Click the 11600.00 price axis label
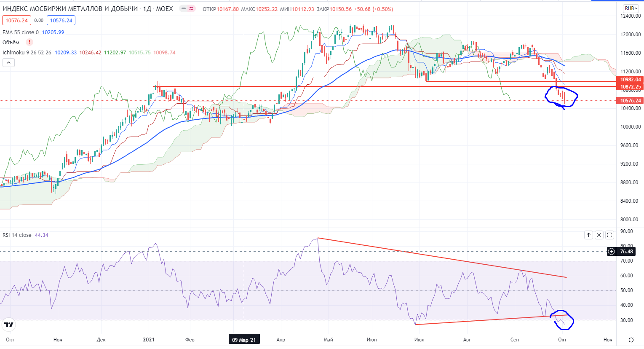Image resolution: width=644 pixels, height=349 pixels. (631, 53)
